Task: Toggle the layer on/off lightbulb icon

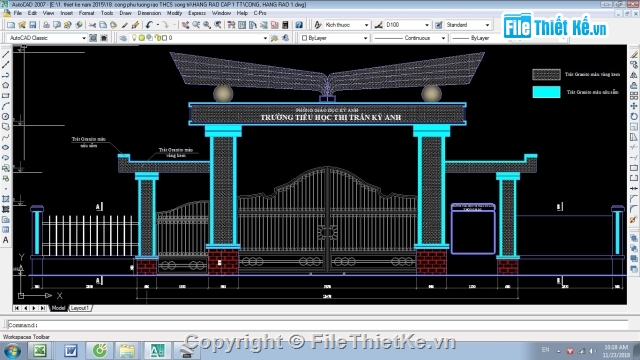Action: 134,38
